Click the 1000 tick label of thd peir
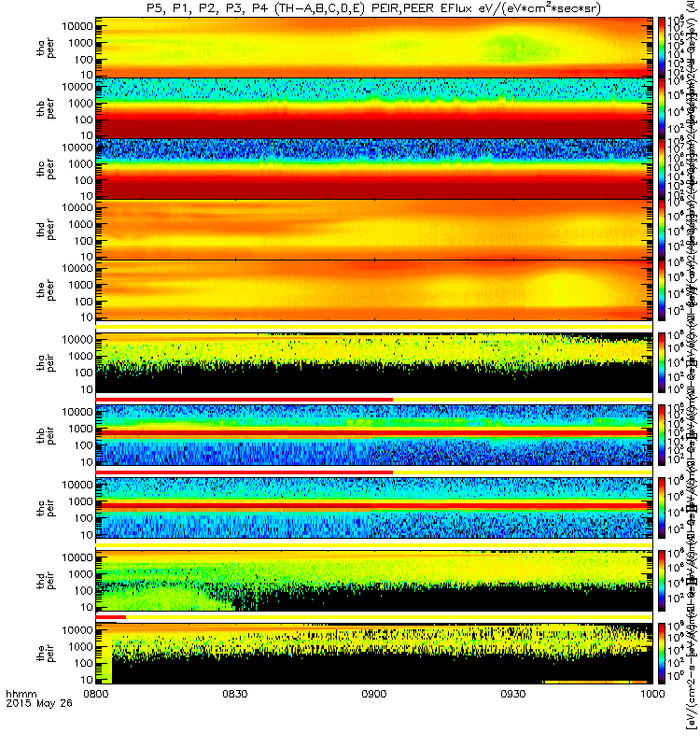Screen dimensions: 700x747 [80, 574]
